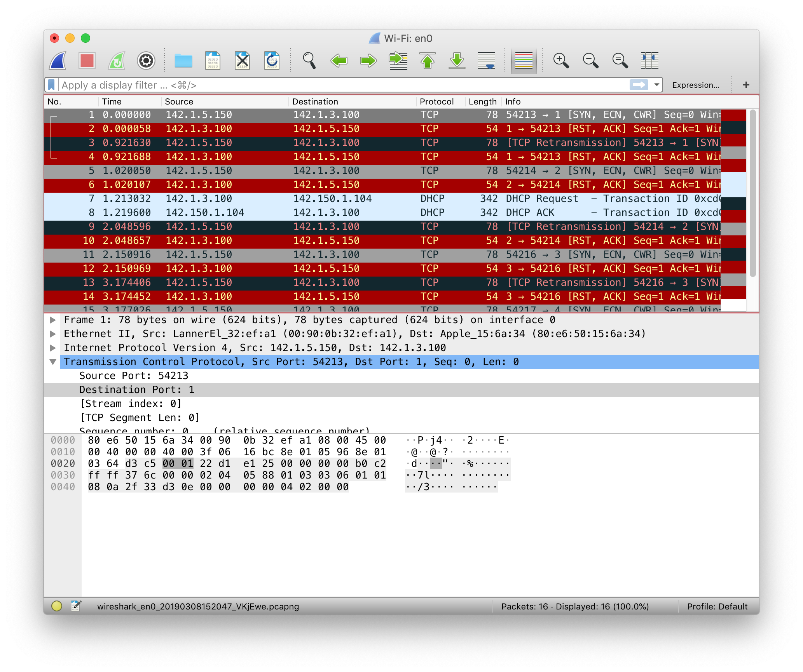Go to specified packet icon
Viewport: 803px width, 672px height.
click(x=398, y=61)
